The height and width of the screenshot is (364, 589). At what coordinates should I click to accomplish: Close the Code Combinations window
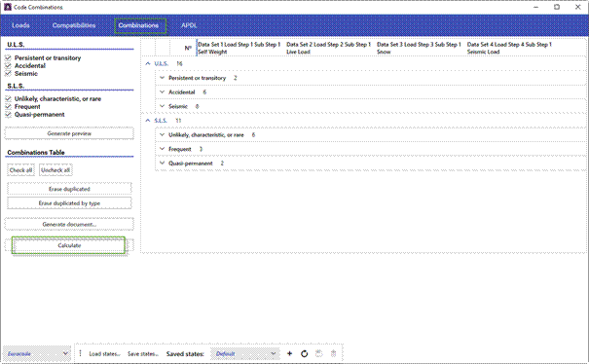click(577, 7)
